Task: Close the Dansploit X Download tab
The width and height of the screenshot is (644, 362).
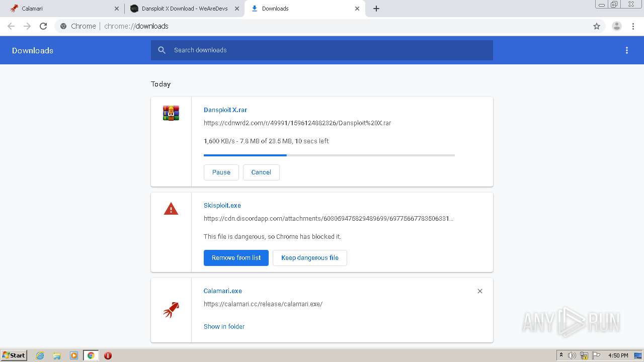Action: click(x=237, y=9)
